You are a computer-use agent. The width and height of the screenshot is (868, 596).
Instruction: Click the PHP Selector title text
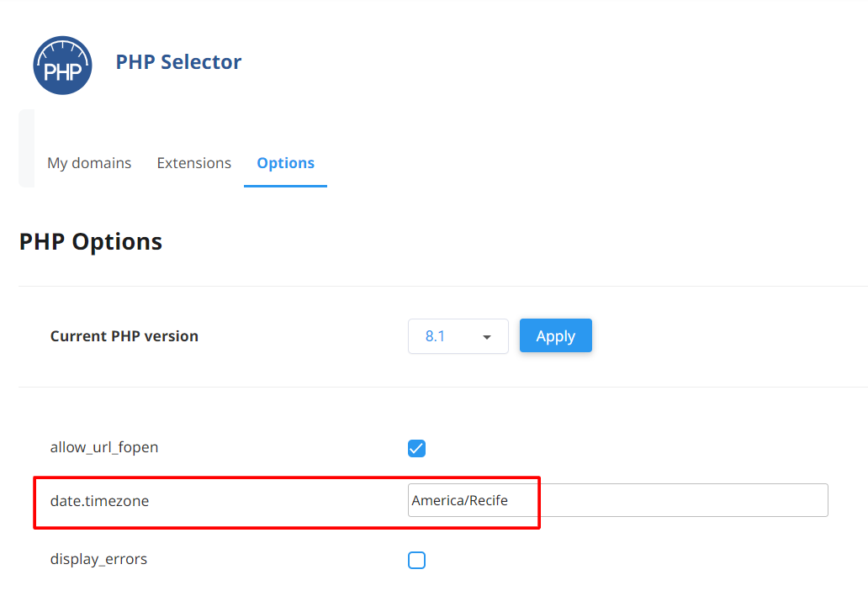(x=178, y=62)
